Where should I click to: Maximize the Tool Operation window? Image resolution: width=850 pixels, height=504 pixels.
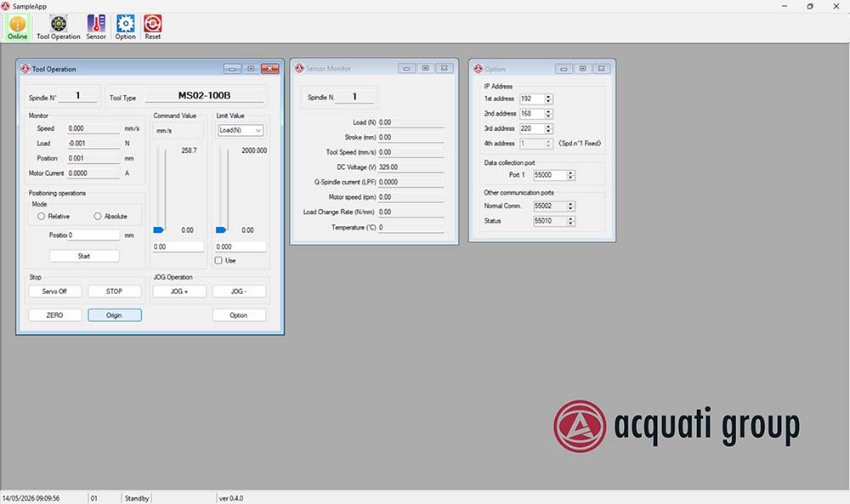click(251, 69)
